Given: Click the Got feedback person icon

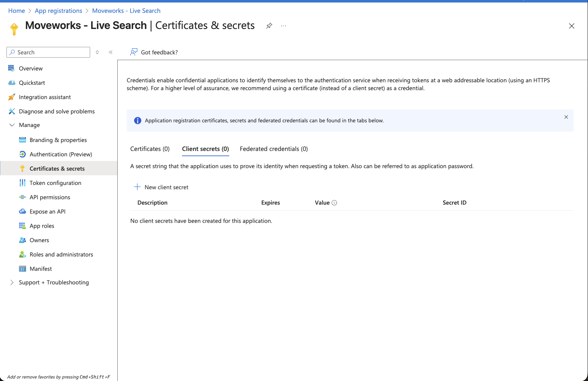Looking at the screenshot, I should click(x=134, y=52).
